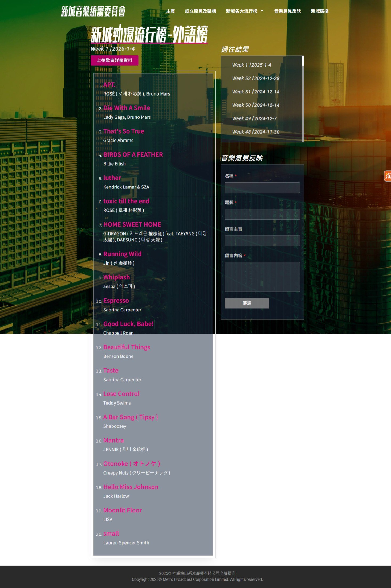Screen dimensions: 391x588
Task: Open song title Lose Control
Action: [121, 394]
